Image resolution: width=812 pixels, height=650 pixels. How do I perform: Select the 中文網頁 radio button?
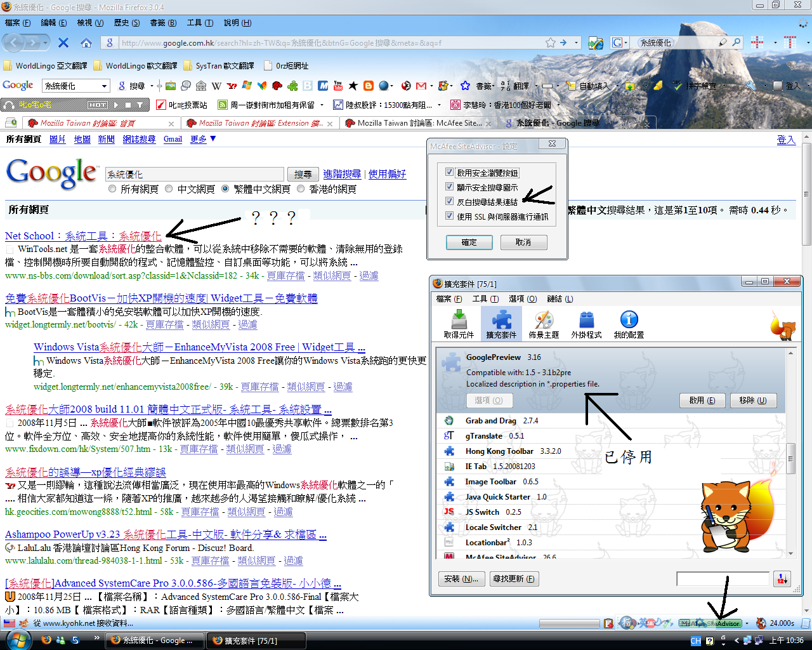[x=169, y=189]
